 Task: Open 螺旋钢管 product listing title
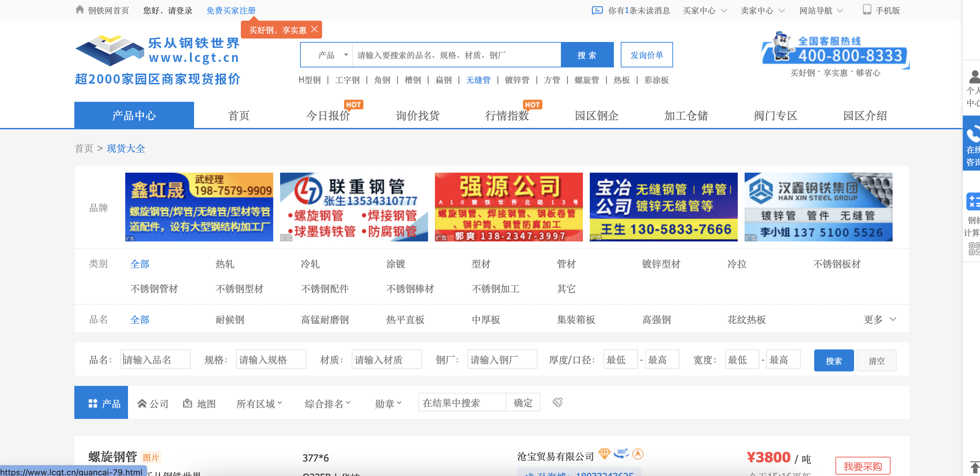(113, 457)
